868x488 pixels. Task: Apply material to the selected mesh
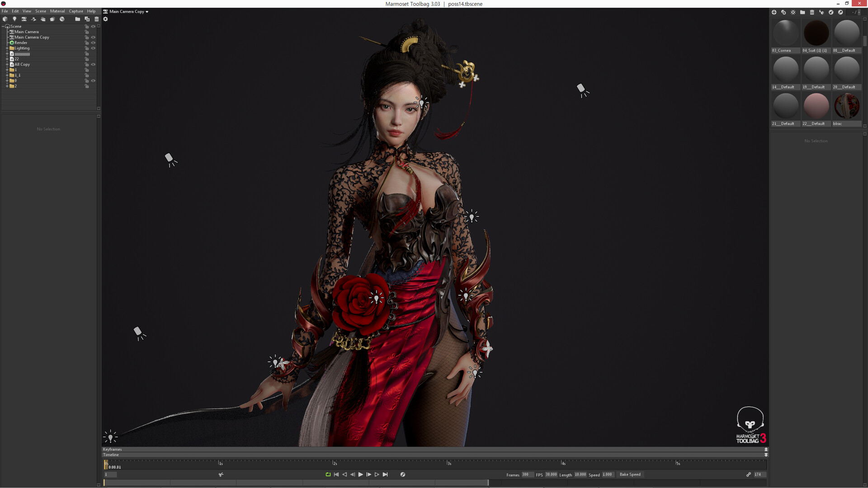point(821,12)
